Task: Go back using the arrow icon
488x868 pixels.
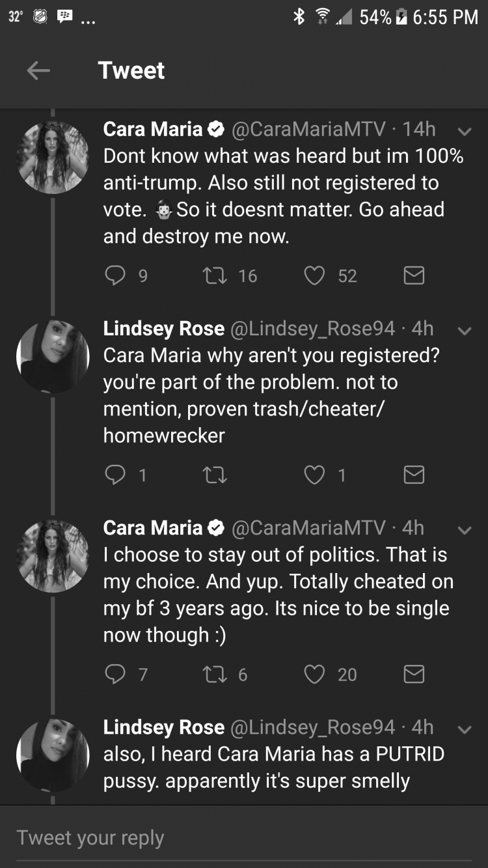Action: 38,71
